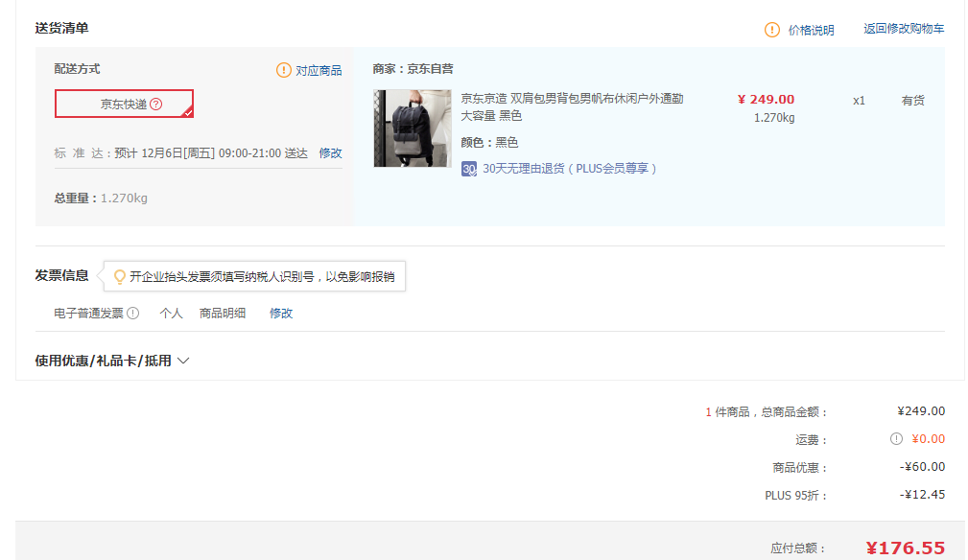Click the 商品明细 invoice content text

(223, 314)
